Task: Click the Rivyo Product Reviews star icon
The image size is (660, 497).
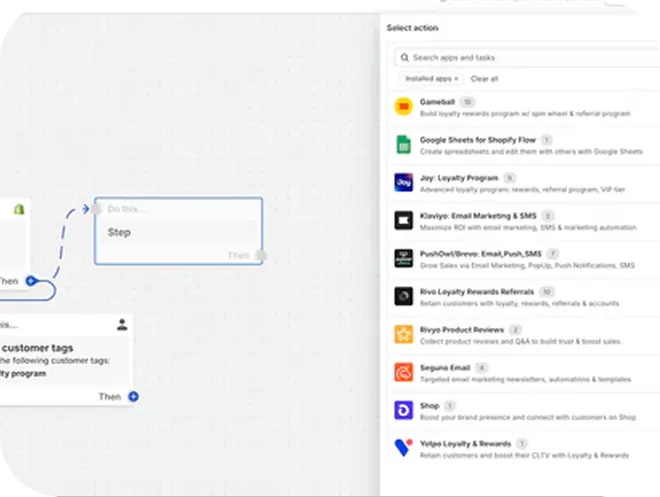Action: pyautogui.click(x=403, y=334)
